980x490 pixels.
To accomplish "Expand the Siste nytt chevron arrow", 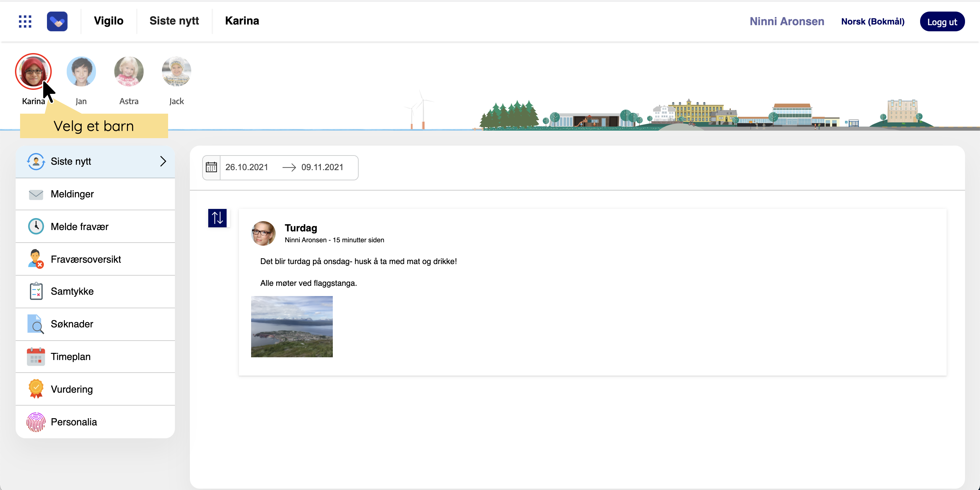I will tap(163, 161).
